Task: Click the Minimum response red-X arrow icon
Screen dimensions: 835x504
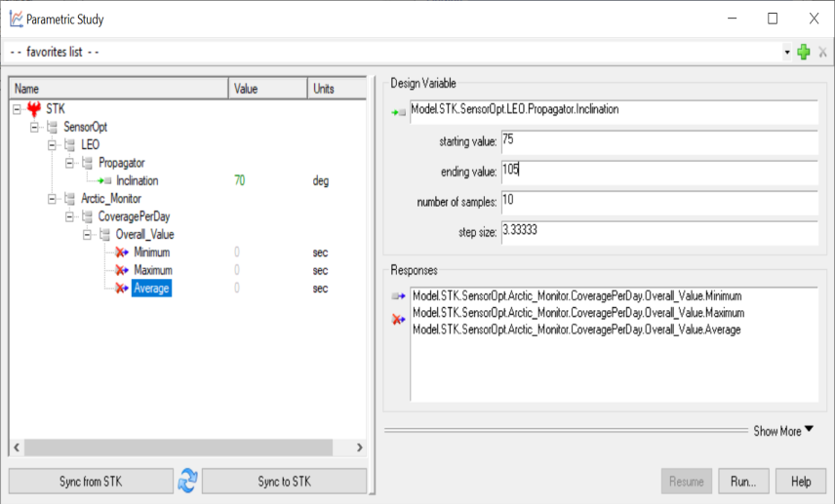Action: pos(122,252)
